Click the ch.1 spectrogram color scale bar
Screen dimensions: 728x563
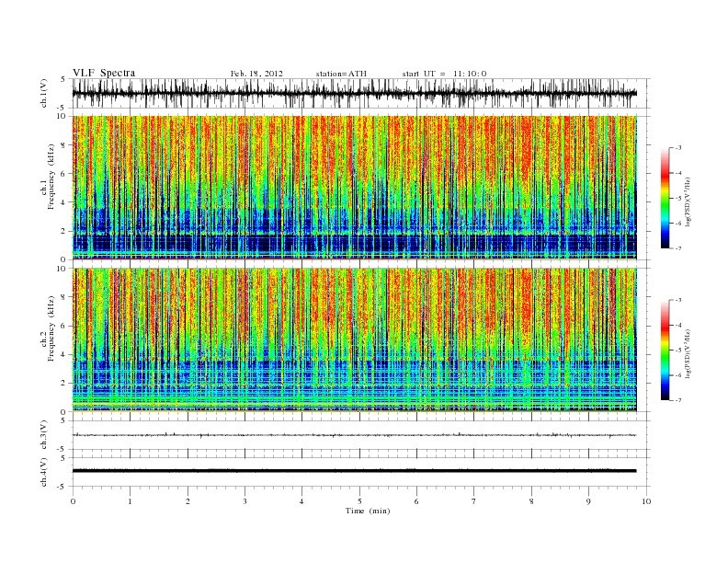665,198
